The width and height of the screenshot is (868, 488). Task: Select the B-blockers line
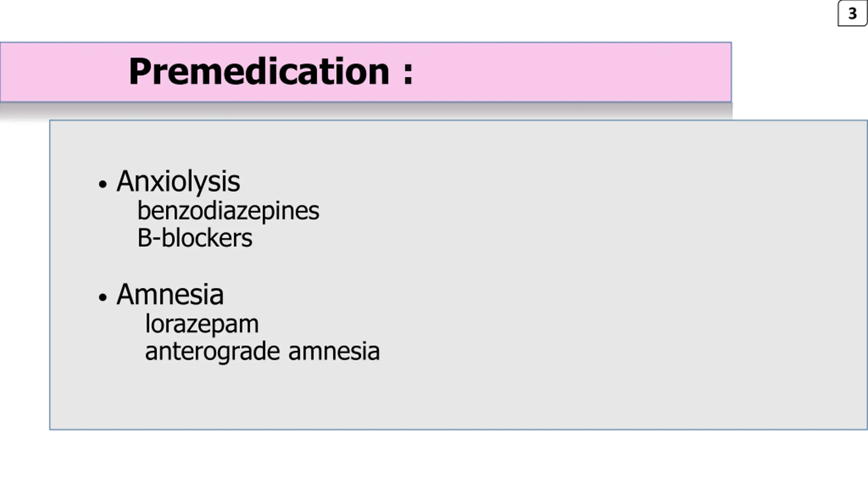coord(195,238)
